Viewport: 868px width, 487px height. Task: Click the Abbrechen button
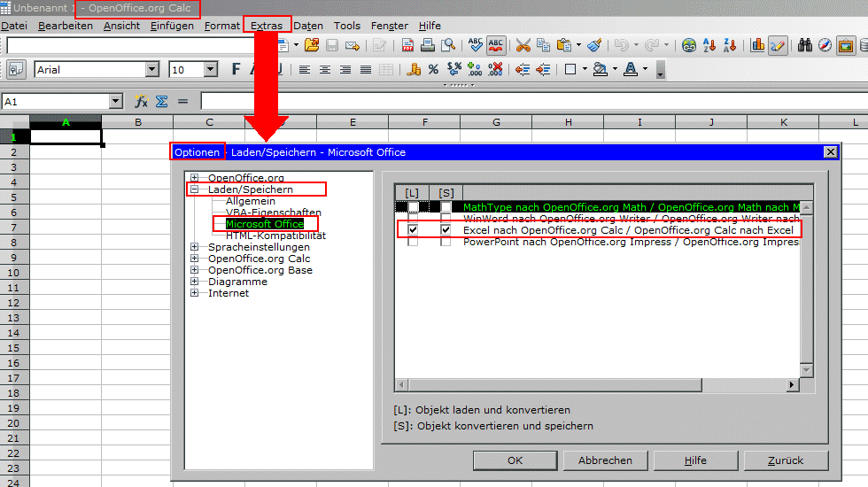point(605,460)
